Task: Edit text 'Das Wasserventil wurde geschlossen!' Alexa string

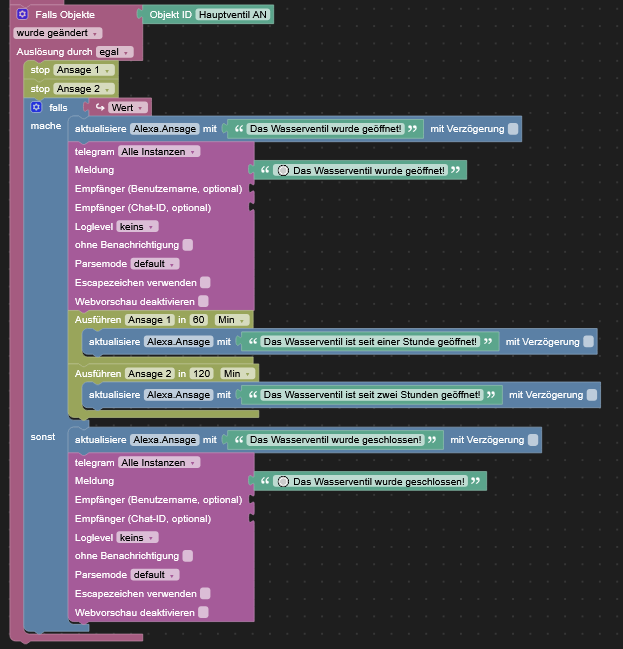Action: pyautogui.click(x=336, y=440)
